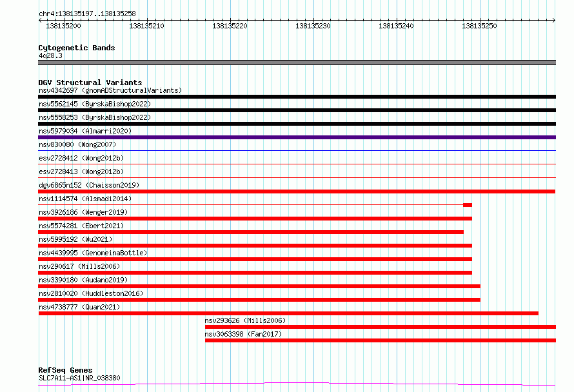Open nsv830080 Wong2007 variant label
Image resolution: width=574 pixels, height=392 pixels.
point(77,144)
